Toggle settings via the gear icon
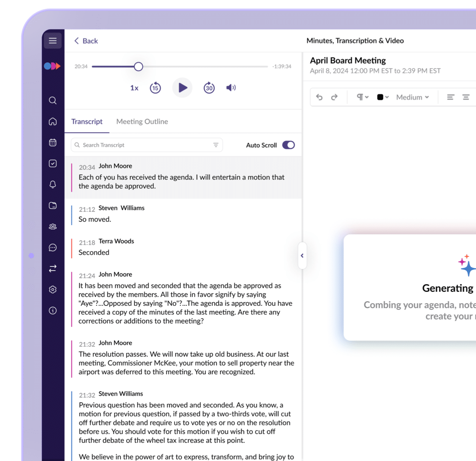The image size is (476, 461). (x=53, y=289)
